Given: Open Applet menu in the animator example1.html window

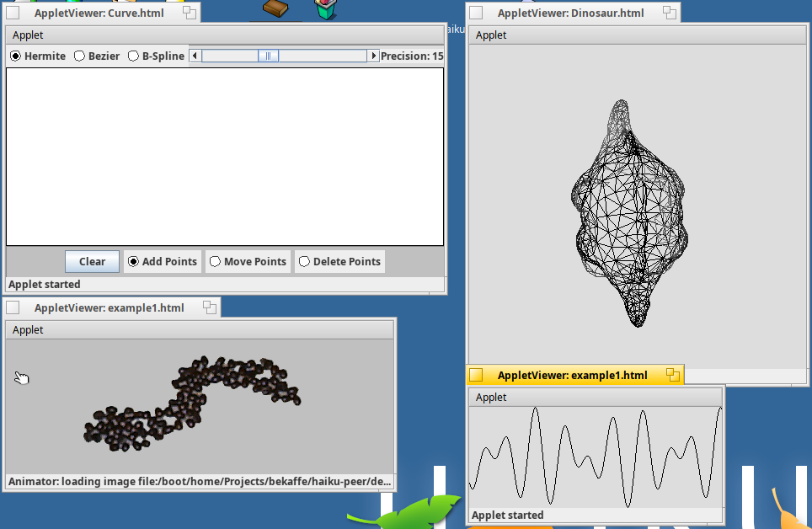Looking at the screenshot, I should point(28,330).
